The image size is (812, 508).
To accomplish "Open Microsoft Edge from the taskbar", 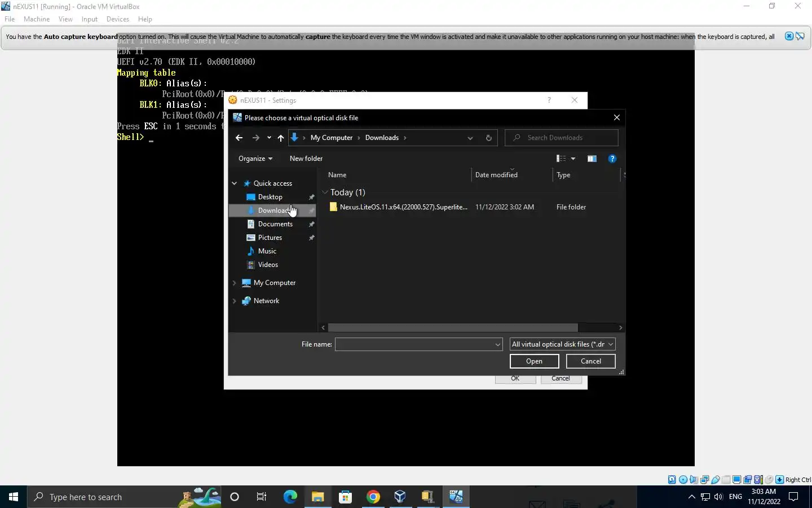I will 290,497.
